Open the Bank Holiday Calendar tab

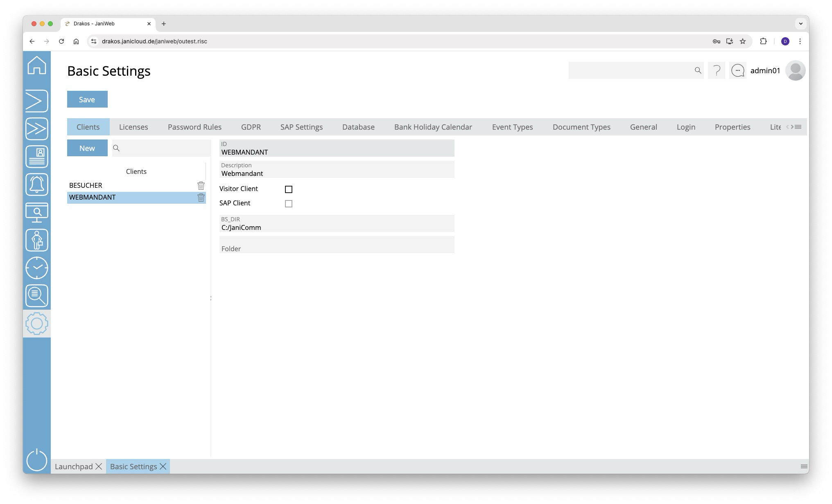coord(433,127)
